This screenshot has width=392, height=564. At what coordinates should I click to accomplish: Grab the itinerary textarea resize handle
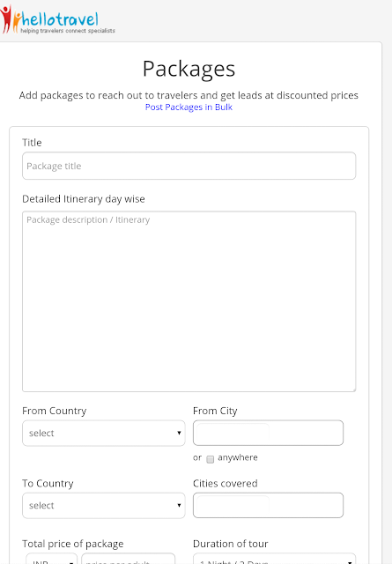(354, 390)
